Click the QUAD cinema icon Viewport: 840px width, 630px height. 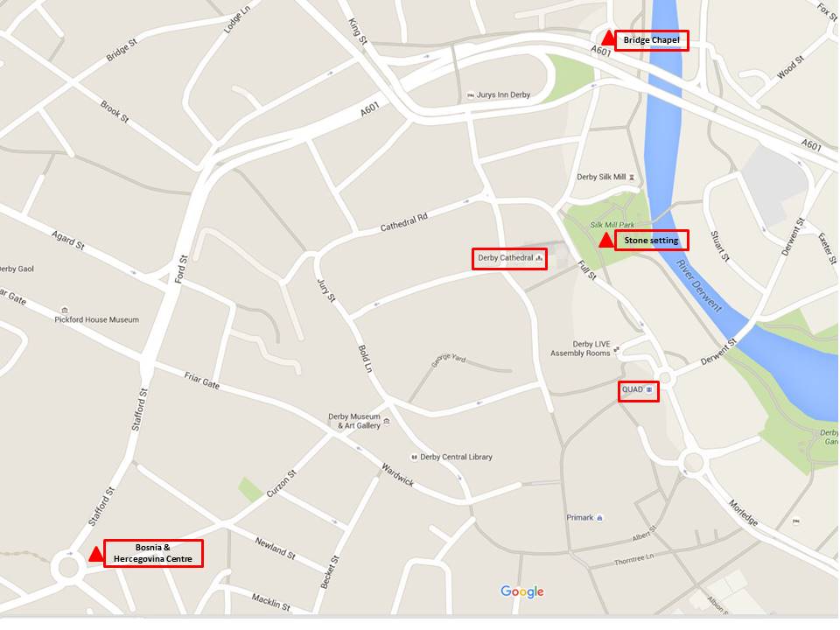(x=649, y=389)
